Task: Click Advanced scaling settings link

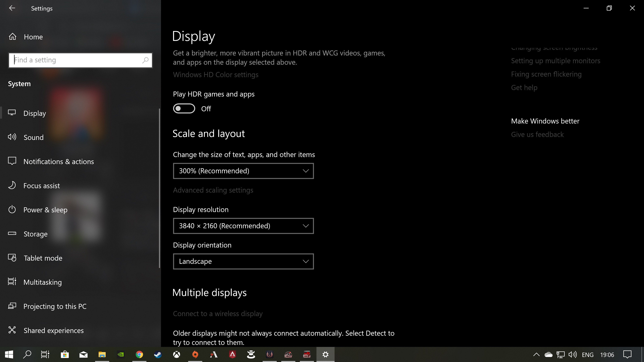Action: (213, 190)
